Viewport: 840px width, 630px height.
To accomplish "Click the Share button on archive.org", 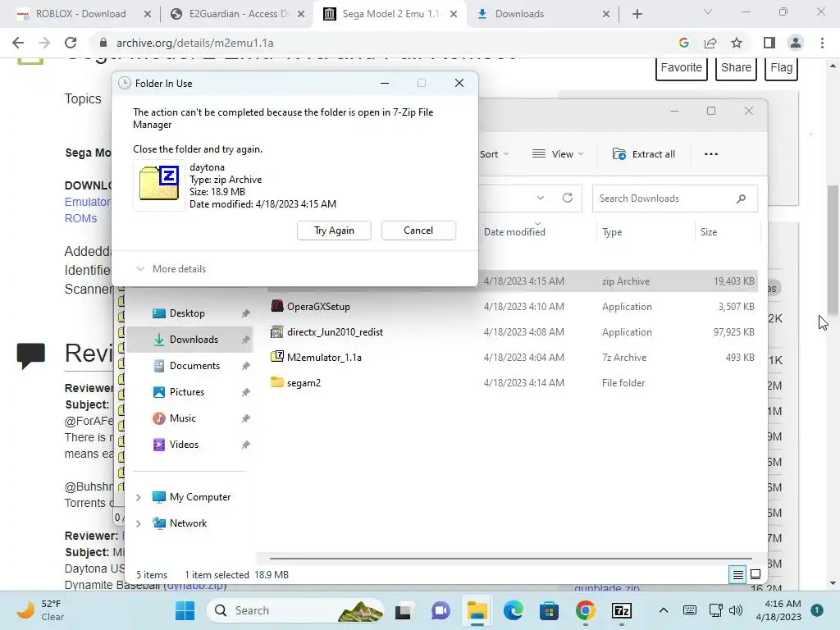I will (x=736, y=68).
